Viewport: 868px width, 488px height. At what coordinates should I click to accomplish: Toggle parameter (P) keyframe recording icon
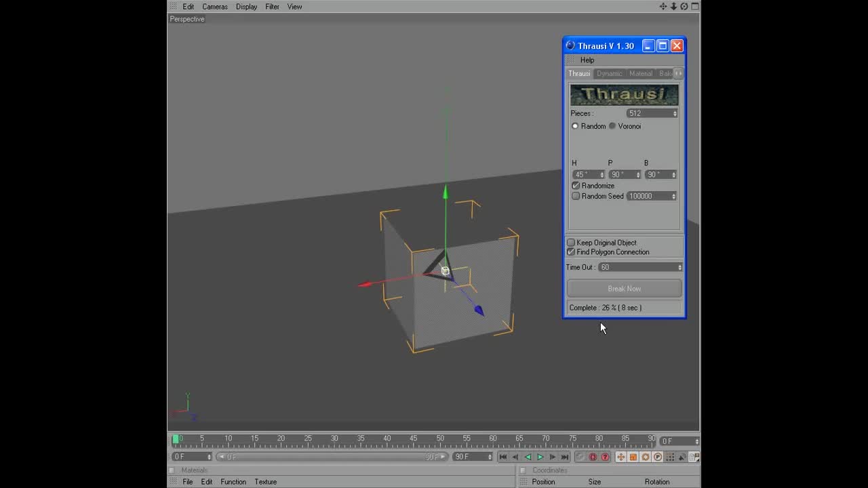pyautogui.click(x=658, y=457)
